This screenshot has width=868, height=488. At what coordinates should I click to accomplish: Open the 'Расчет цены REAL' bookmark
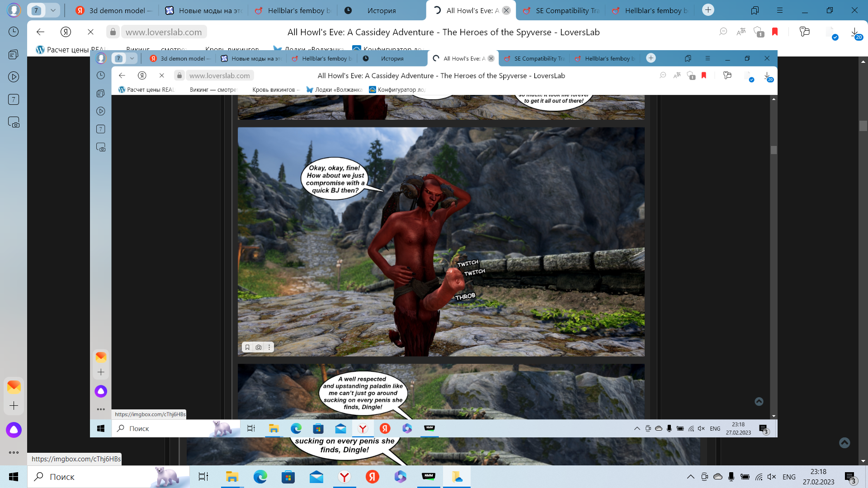(x=71, y=49)
